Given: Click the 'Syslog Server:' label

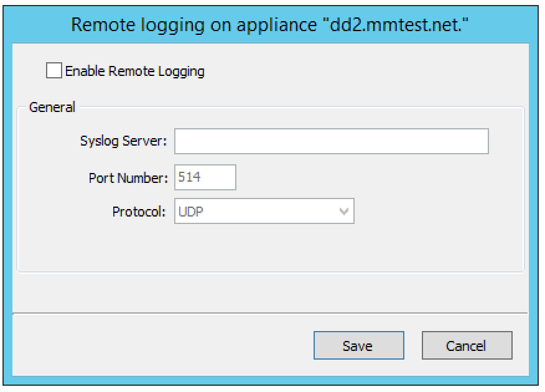Looking at the screenshot, I should coord(124,141).
